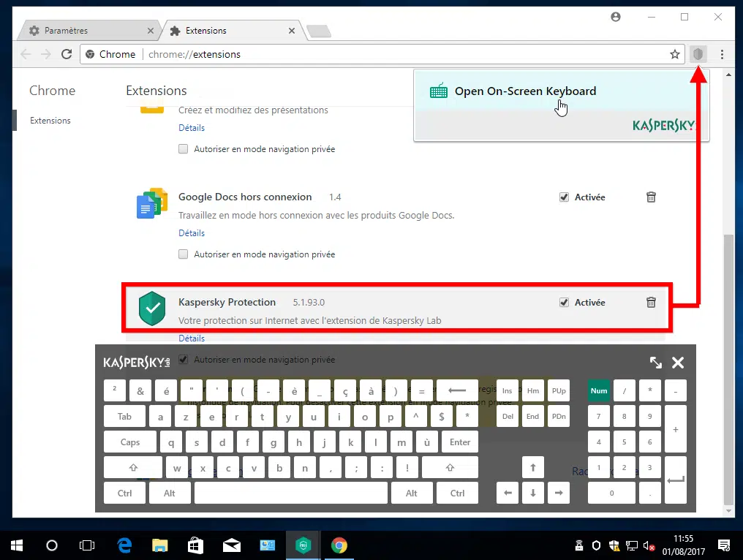This screenshot has width=743, height=560.
Task: Close the Extensions tab
Action: pos(291,30)
